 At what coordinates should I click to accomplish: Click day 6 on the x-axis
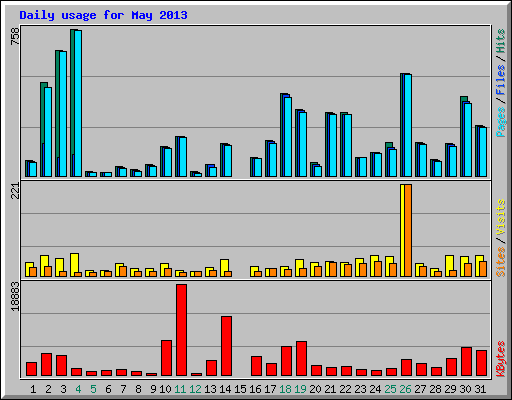(108, 389)
